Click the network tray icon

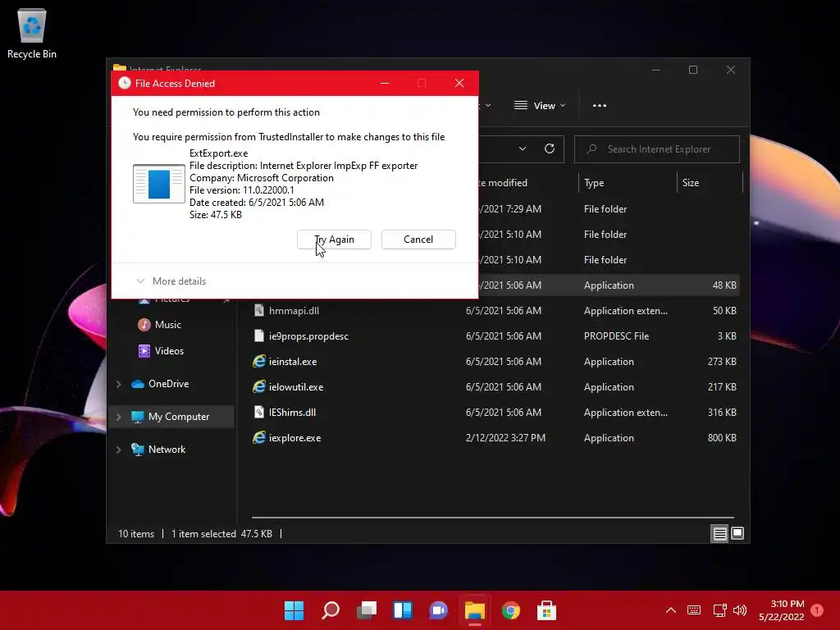[719, 610]
